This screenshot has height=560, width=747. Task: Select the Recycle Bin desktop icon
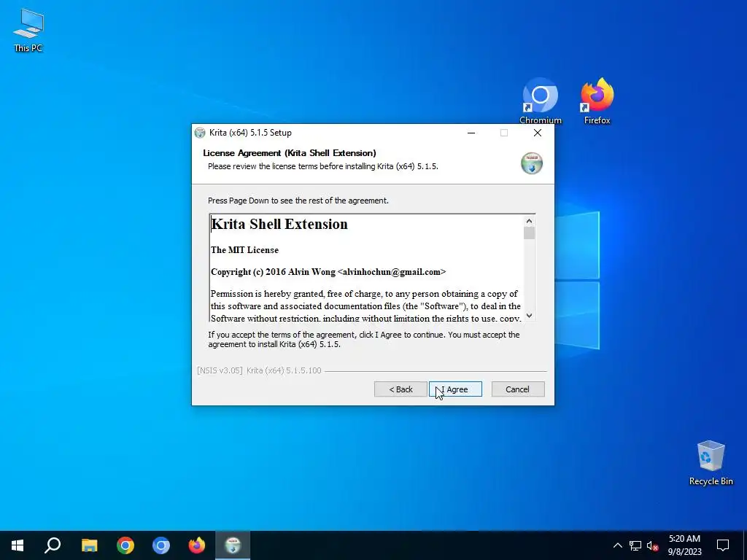[x=711, y=463]
